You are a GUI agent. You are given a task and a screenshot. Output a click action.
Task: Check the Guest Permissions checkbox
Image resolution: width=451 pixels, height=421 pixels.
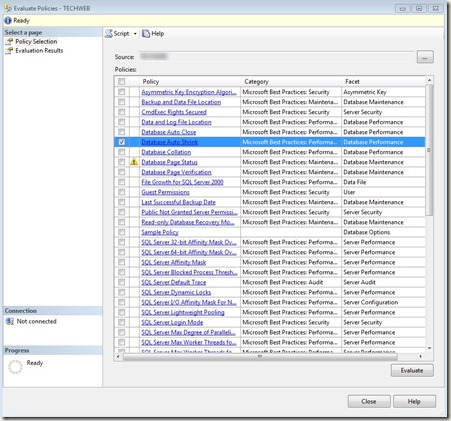pyautogui.click(x=122, y=192)
